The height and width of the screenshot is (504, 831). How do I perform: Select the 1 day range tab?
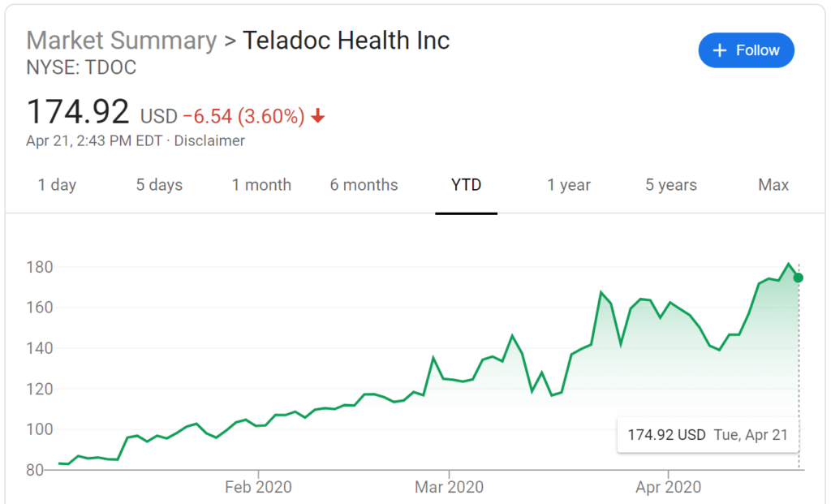point(57,185)
